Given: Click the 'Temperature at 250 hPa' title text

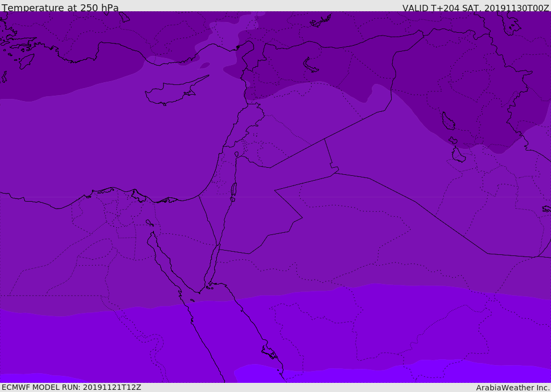Looking at the screenshot, I should click(60, 8).
